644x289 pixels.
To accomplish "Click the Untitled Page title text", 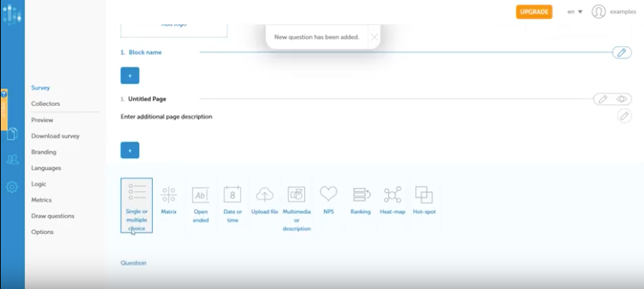I will tap(147, 99).
